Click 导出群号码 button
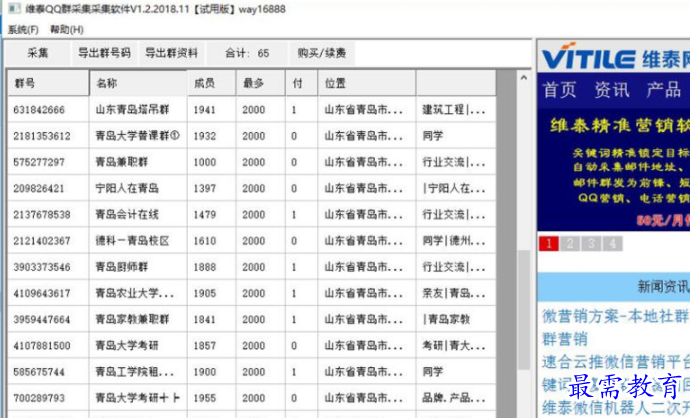The height and width of the screenshot is (418, 690). coord(104,53)
